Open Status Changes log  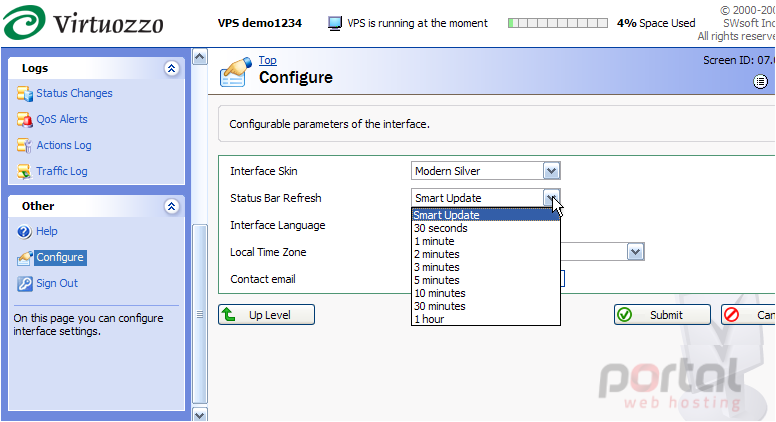tap(74, 93)
